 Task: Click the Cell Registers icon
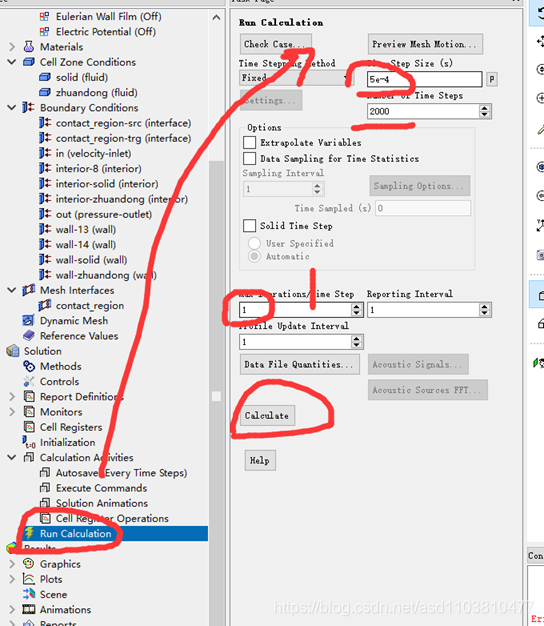(x=29, y=427)
